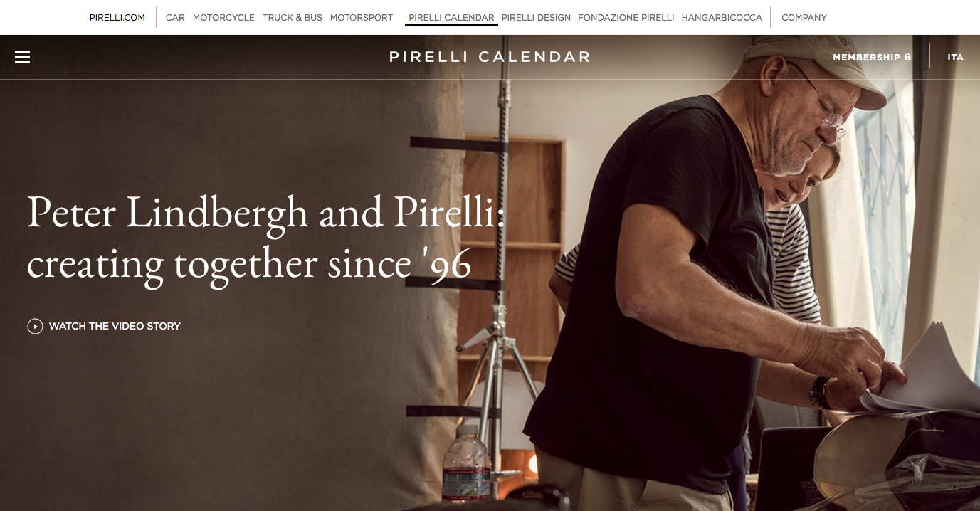Viewport: 980px width, 511px height.
Task: Click the play icon next to video story
Action: click(34, 326)
